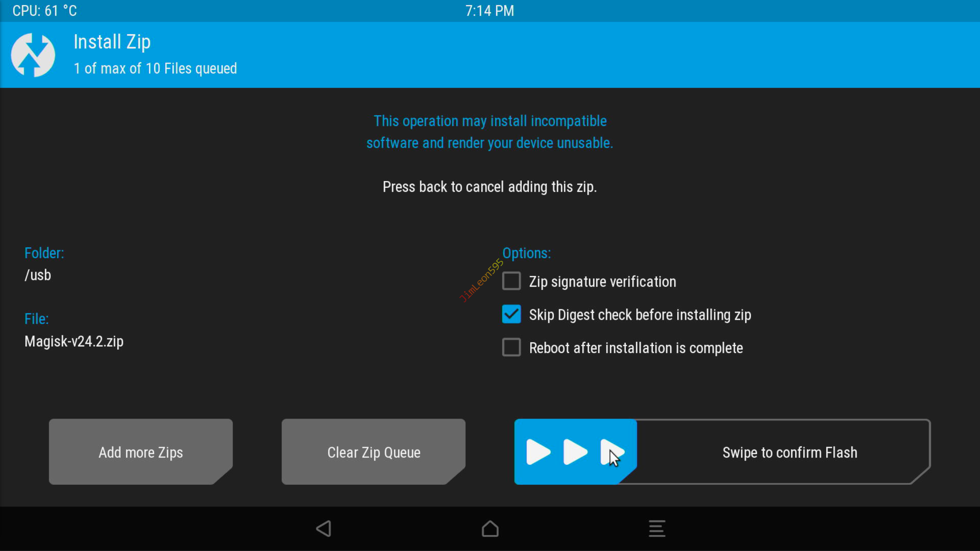Image resolution: width=980 pixels, height=551 pixels.
Task: Click the Magisk-v24.2.zip file name
Action: point(74,341)
